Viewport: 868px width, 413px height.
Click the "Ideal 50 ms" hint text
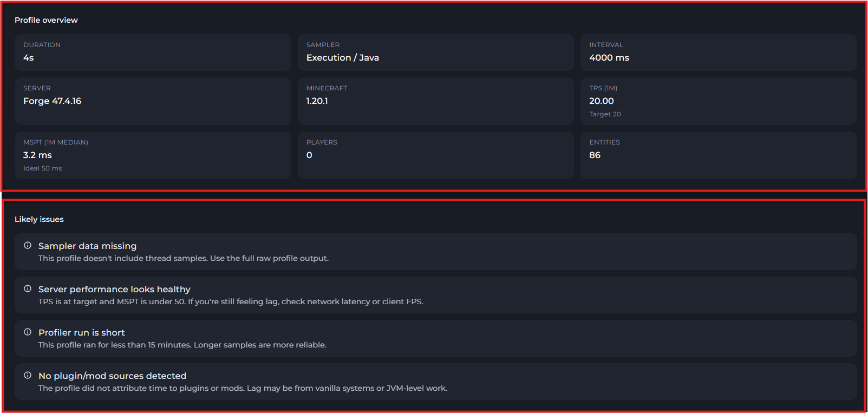(42, 168)
